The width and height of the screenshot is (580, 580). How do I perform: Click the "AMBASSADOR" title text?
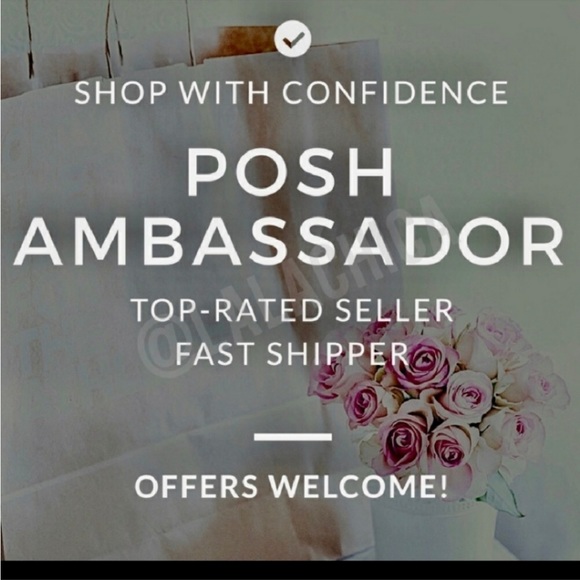[x=289, y=242]
